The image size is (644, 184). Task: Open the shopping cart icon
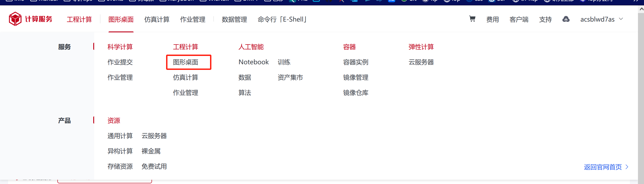pyautogui.click(x=472, y=19)
